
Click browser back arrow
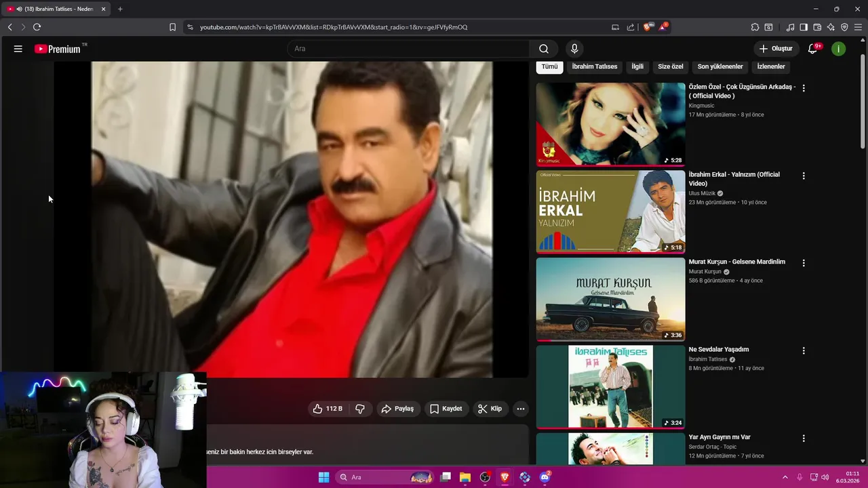point(9,27)
